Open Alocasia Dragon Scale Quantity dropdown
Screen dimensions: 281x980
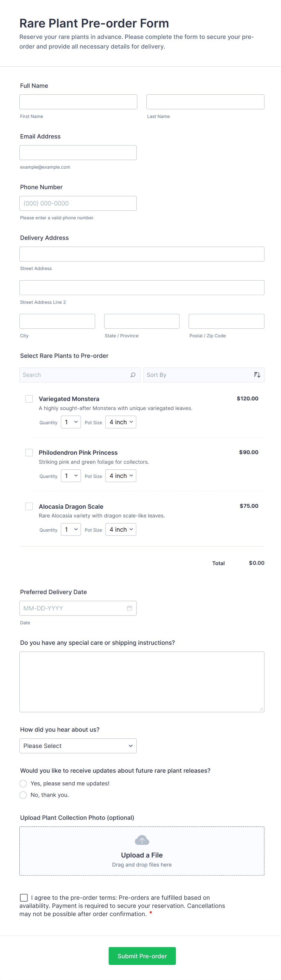point(71,529)
